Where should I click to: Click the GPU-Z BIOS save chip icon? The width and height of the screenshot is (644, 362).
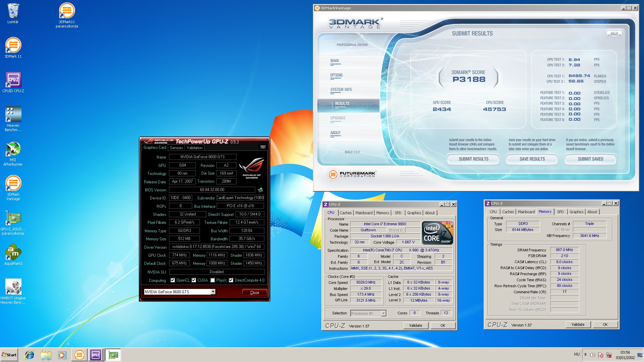click(260, 190)
